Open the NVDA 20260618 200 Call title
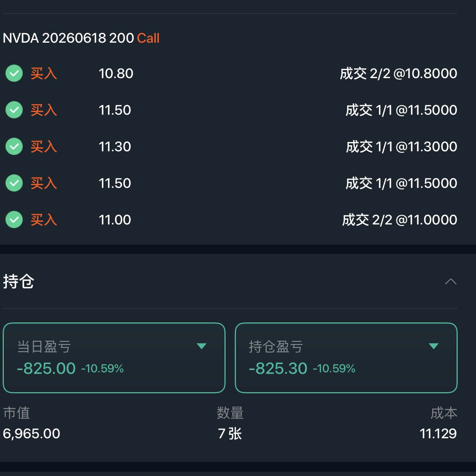476x476 pixels. pos(69,38)
